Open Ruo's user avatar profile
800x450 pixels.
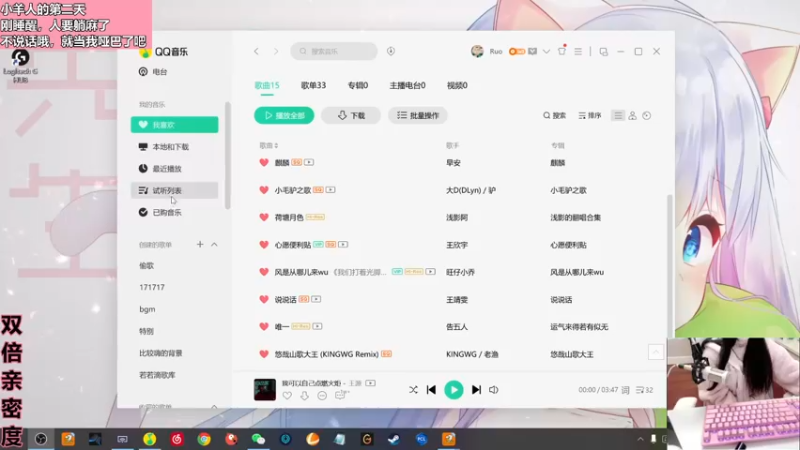477,51
